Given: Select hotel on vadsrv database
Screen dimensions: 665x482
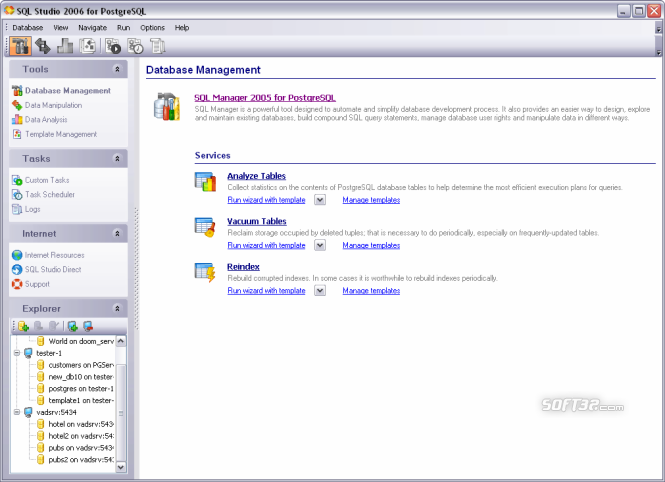Looking at the screenshot, I should click(x=75, y=424).
